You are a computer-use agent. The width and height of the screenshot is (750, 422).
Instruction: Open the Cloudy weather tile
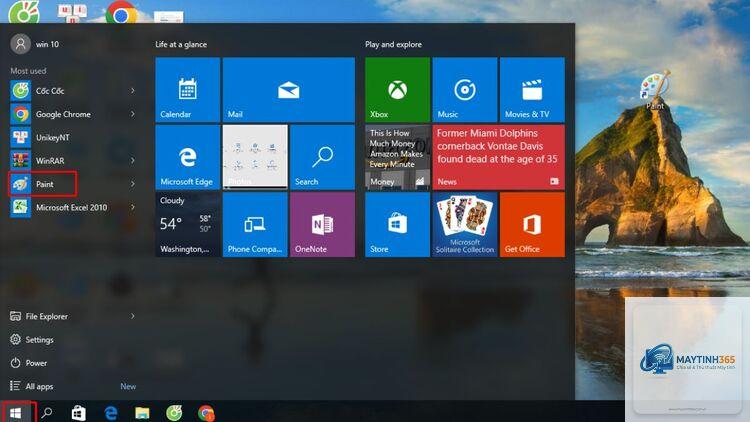[x=188, y=225]
